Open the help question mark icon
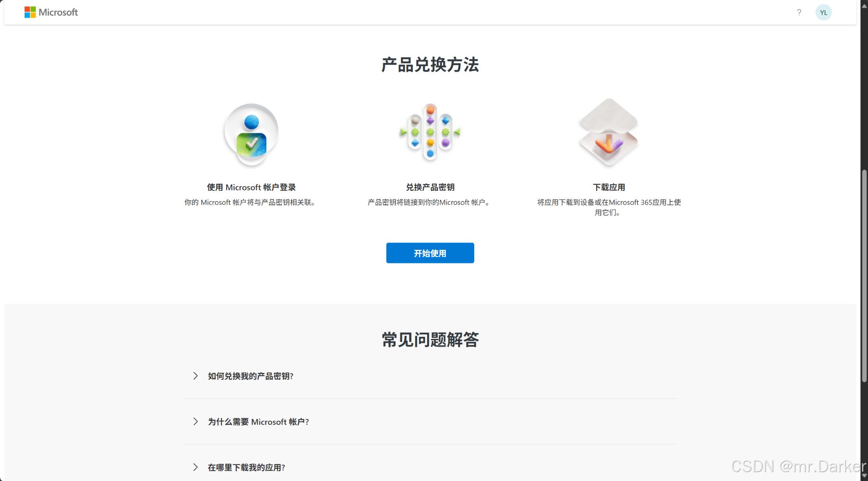This screenshot has width=868, height=481. tap(799, 12)
